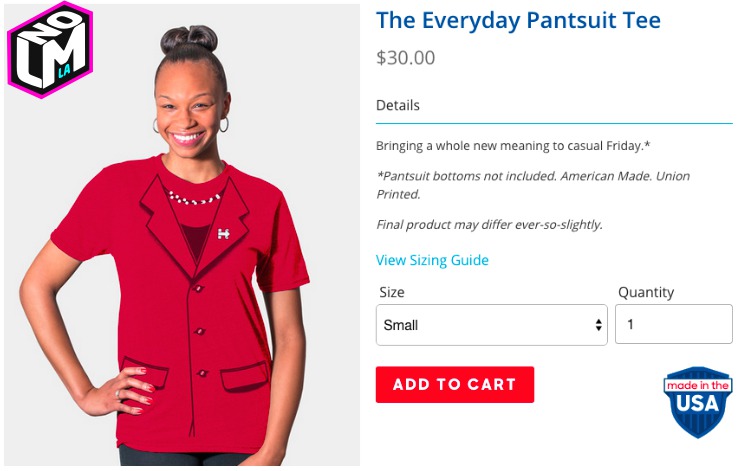The height and width of the screenshot is (471, 745).
Task: Click the casual Friday description line
Action: 513,146
